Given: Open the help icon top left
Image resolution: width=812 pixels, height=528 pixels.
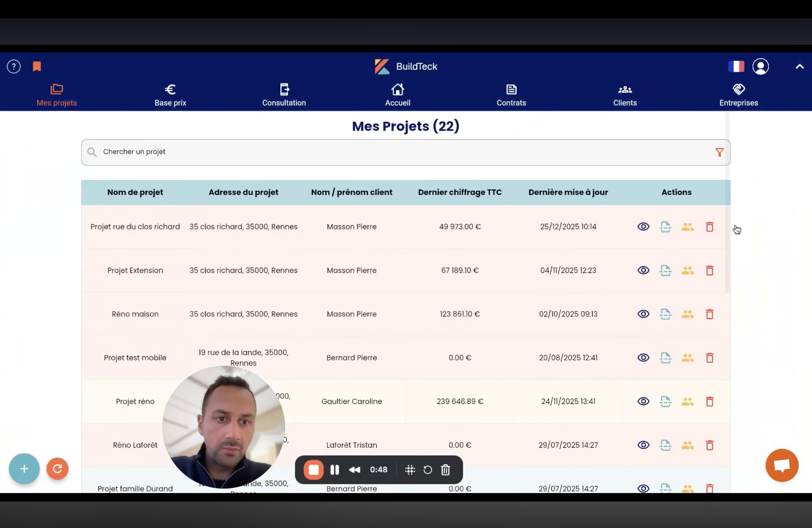Looking at the screenshot, I should click(14, 67).
